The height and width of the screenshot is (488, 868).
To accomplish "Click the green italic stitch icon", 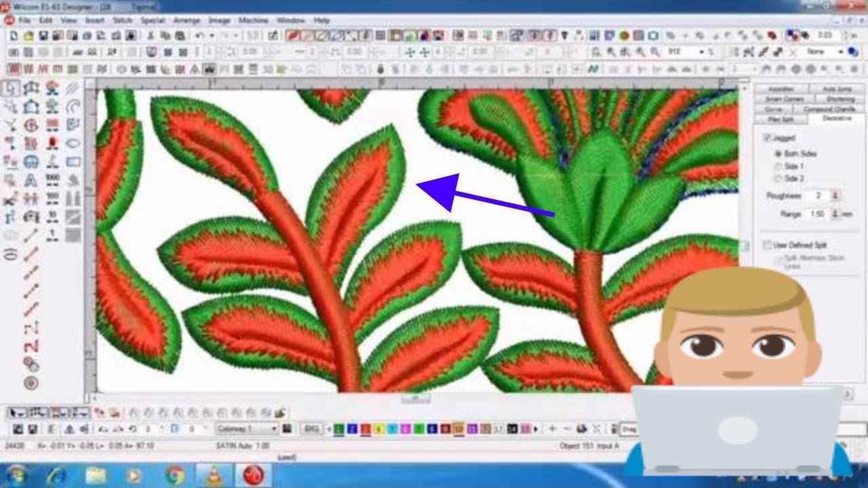I will click(x=593, y=69).
